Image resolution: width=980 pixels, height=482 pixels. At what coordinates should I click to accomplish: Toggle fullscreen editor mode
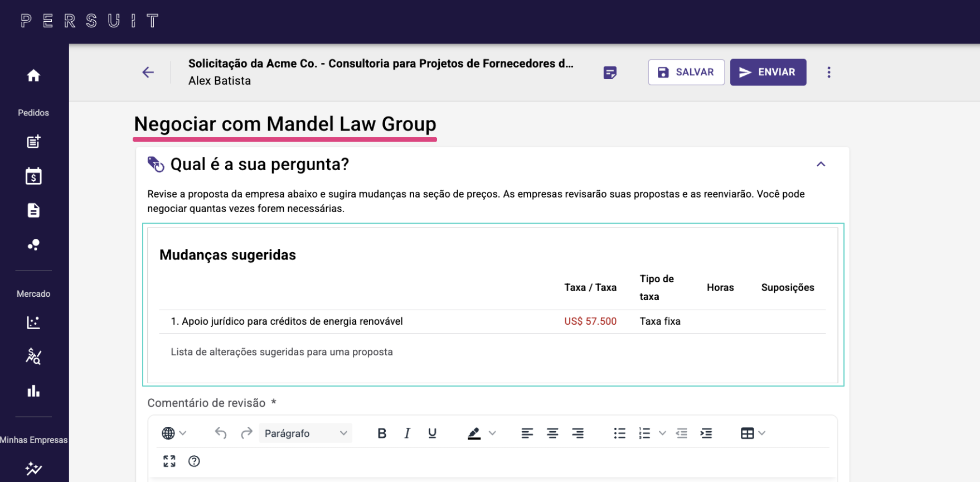click(x=169, y=461)
